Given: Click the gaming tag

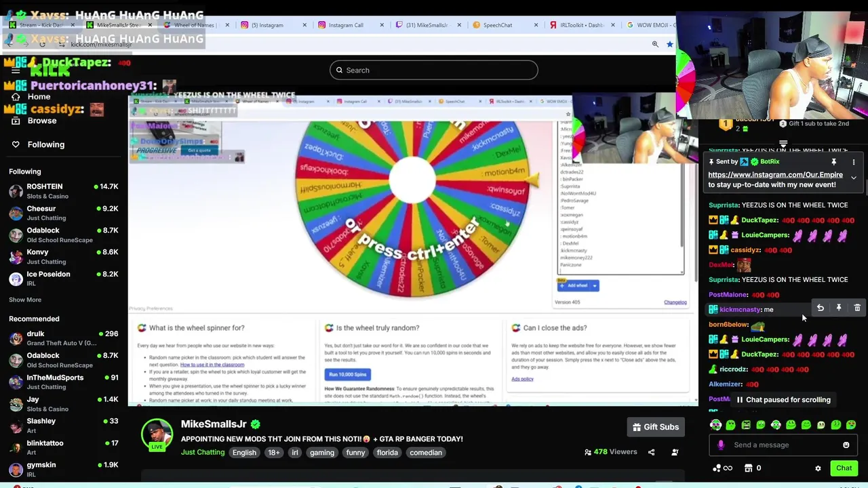Looking at the screenshot, I should [x=322, y=453].
